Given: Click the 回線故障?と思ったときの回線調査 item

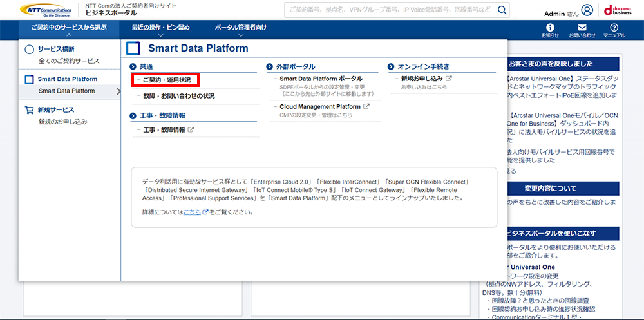Looking at the screenshot, I should point(539,301).
